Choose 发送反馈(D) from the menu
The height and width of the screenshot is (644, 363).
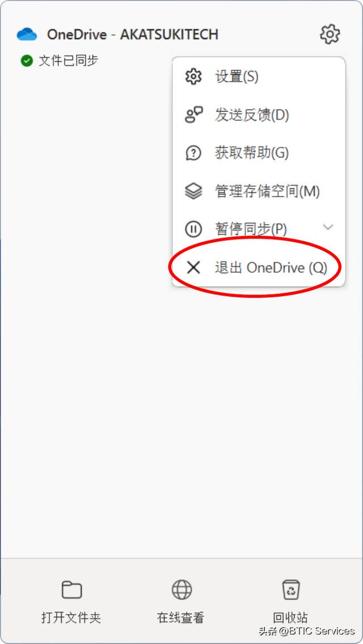(259, 115)
